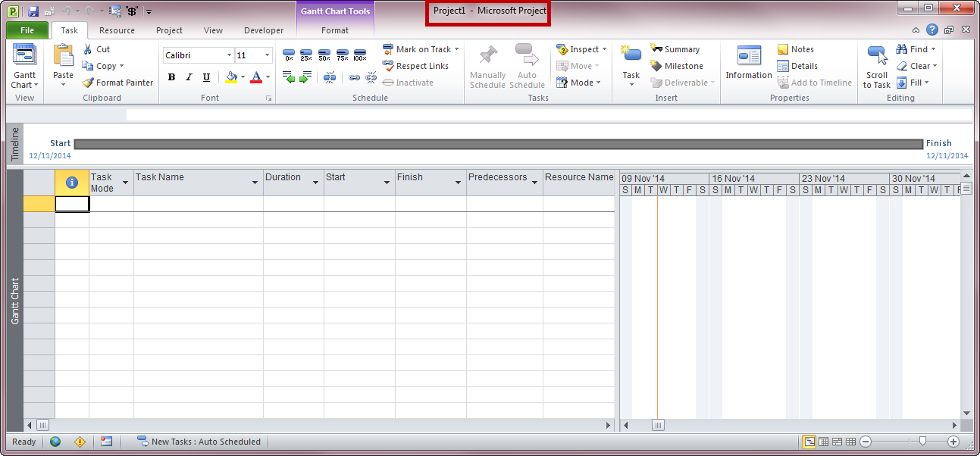Click the warning diamond icon in status bar
980x456 pixels.
[x=80, y=442]
